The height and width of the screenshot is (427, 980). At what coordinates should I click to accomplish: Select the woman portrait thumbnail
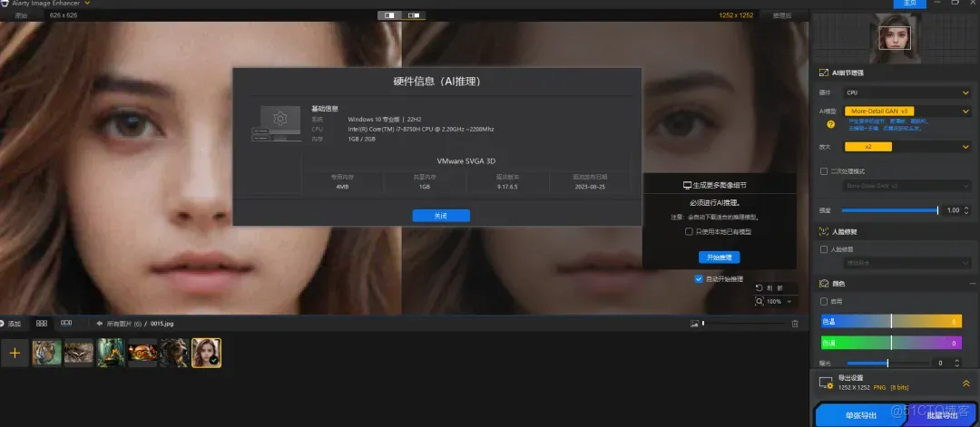click(x=206, y=353)
